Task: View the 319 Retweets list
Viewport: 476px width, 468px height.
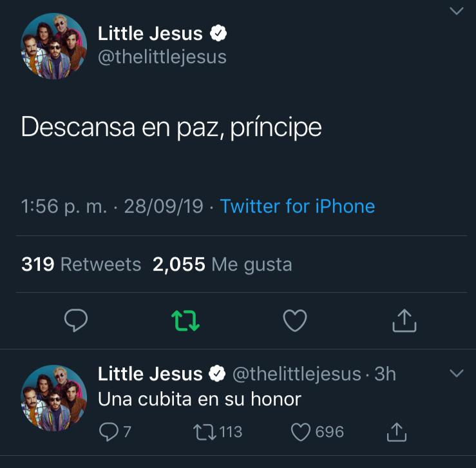Action: (81, 264)
